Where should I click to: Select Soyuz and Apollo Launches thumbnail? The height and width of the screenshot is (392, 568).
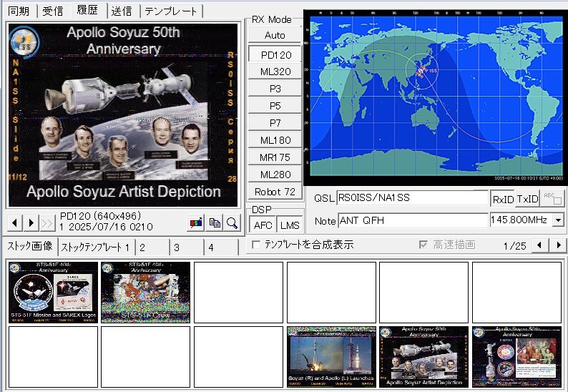point(331,357)
